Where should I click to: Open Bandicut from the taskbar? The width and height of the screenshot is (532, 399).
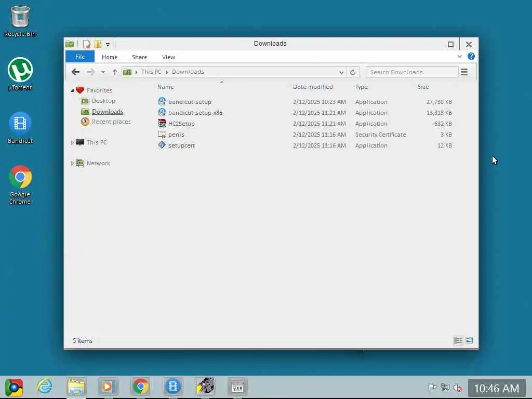(x=172, y=387)
